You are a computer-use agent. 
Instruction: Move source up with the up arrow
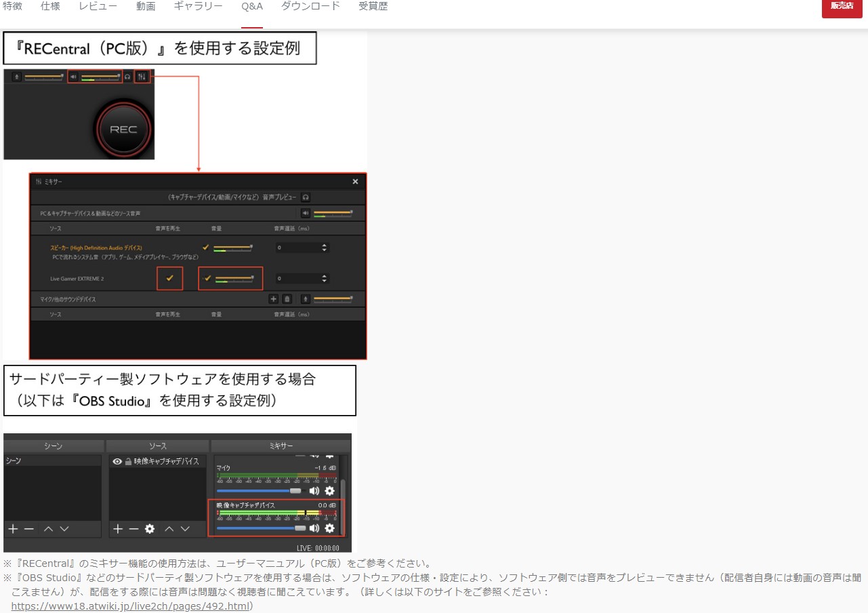(169, 529)
